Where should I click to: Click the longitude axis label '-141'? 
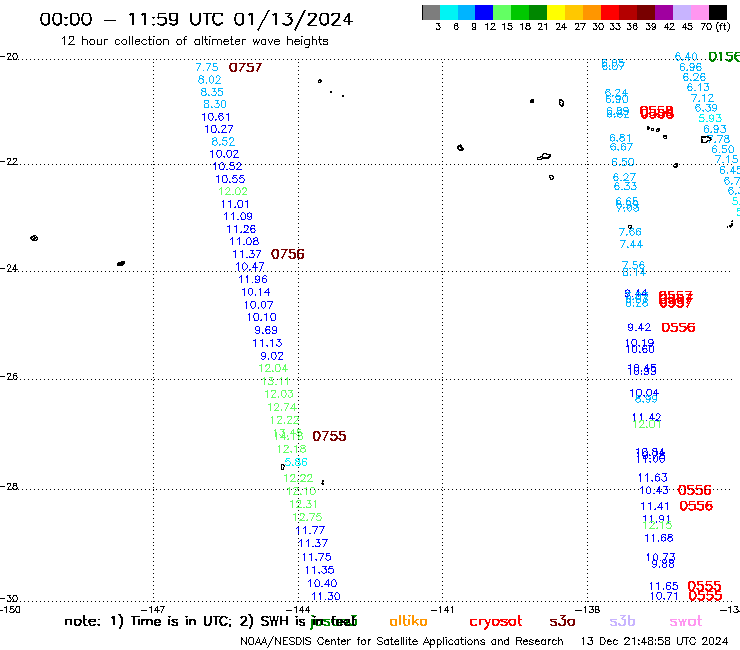[442, 610]
